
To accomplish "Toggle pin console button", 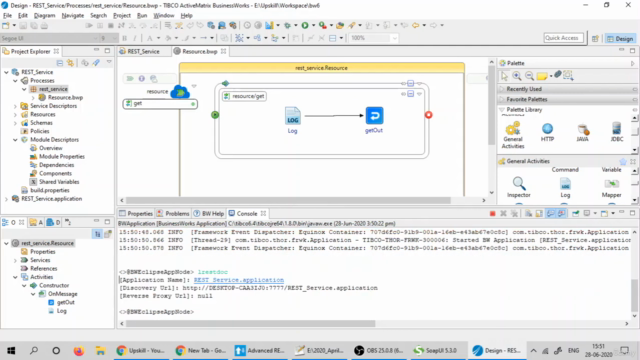I will [576, 213].
